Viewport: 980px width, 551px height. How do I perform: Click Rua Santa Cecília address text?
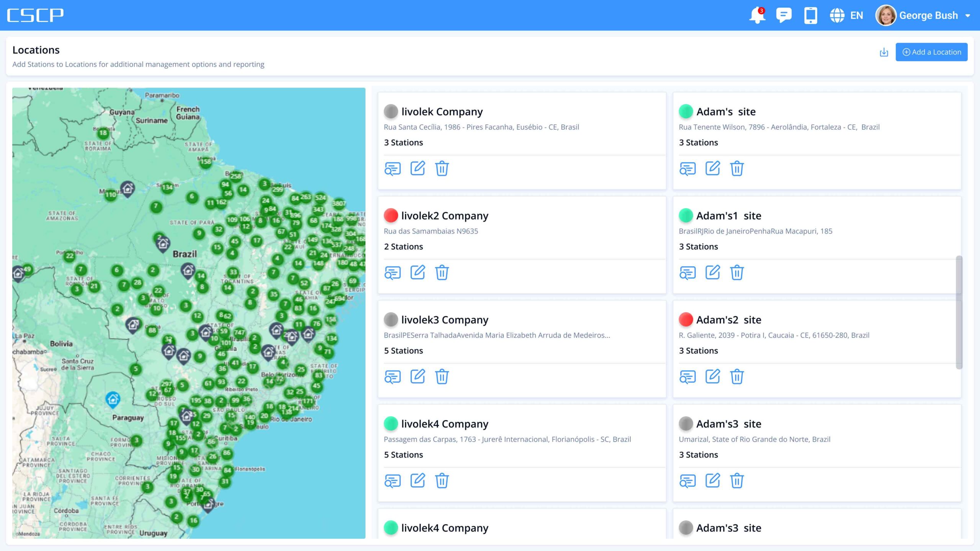pyautogui.click(x=481, y=127)
